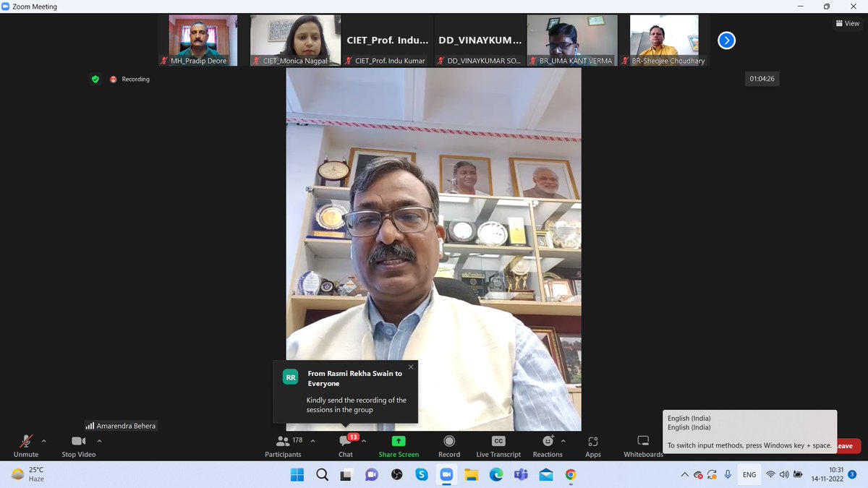This screenshot has height=488, width=868.
Task: Click the green encryption shield icon
Action: pyautogui.click(x=95, y=79)
